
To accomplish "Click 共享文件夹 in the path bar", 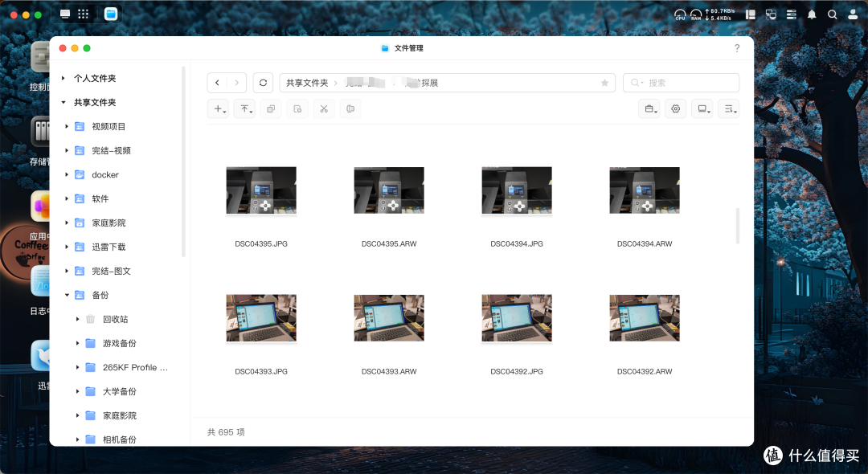I will [x=307, y=83].
